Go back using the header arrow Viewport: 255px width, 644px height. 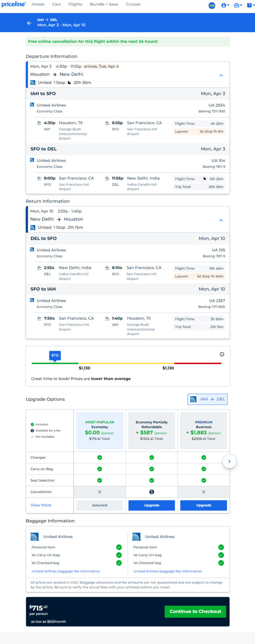tap(29, 23)
